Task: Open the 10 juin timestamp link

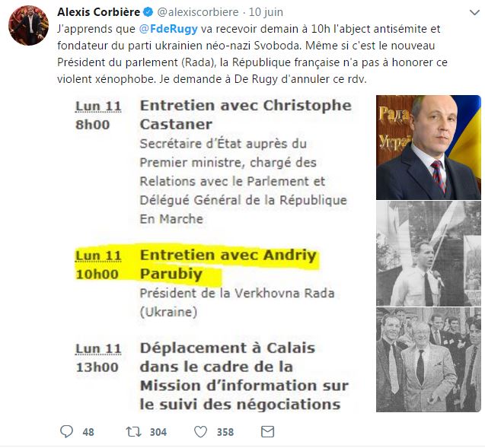Action: point(266,12)
